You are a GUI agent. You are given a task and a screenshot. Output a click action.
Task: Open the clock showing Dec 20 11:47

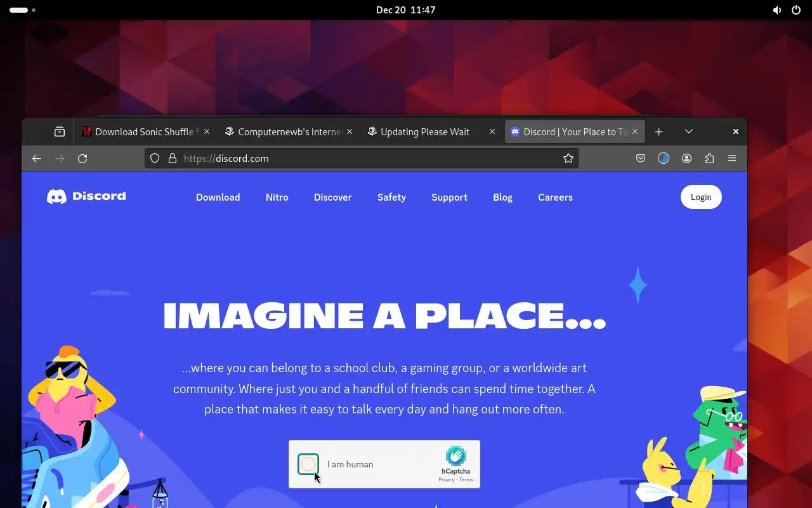[x=406, y=10]
